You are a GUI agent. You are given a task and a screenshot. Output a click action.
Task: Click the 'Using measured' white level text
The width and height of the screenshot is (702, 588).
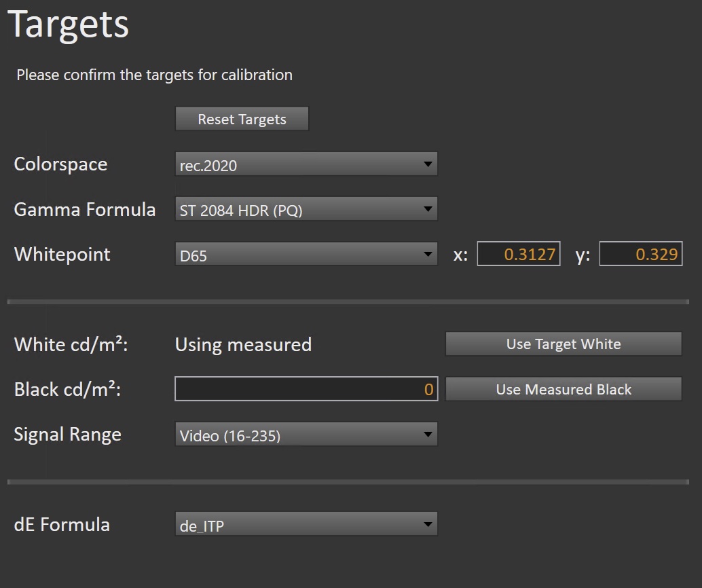tap(243, 344)
